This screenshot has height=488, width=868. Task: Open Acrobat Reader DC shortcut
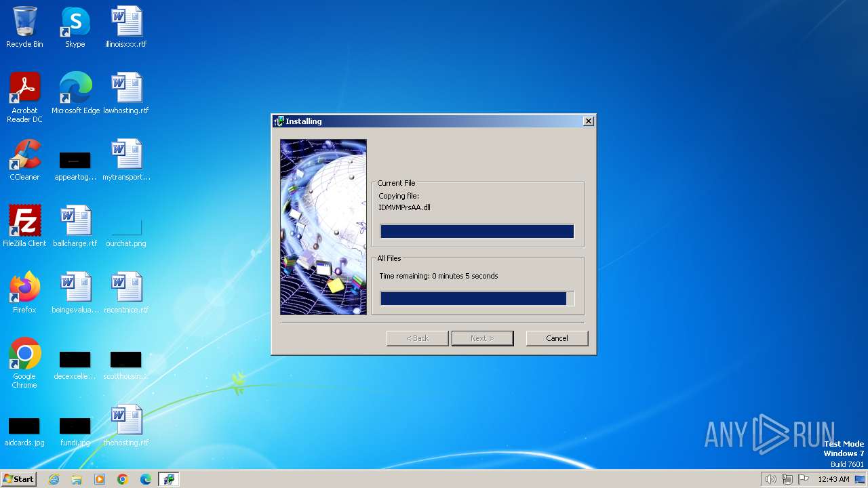[x=24, y=97]
